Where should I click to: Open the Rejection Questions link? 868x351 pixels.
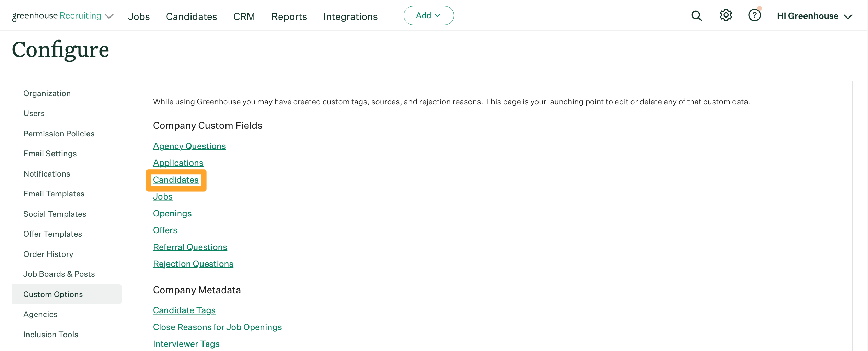pyautogui.click(x=193, y=264)
